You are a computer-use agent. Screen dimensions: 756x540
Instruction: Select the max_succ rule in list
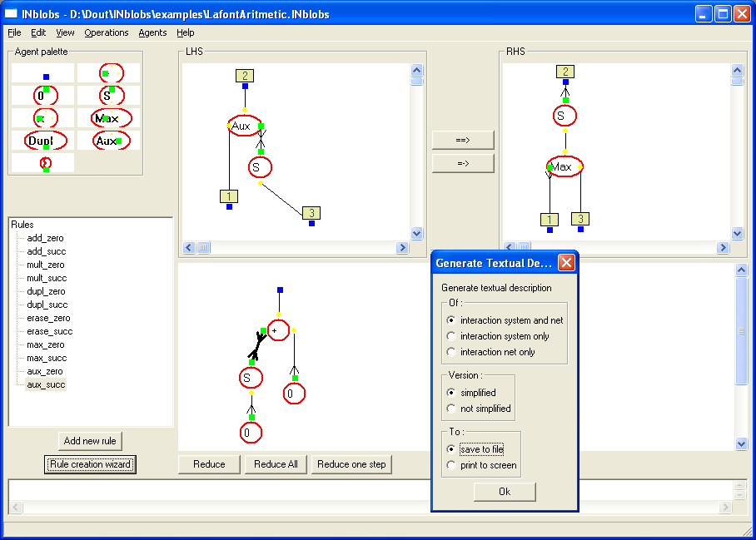tap(46, 358)
